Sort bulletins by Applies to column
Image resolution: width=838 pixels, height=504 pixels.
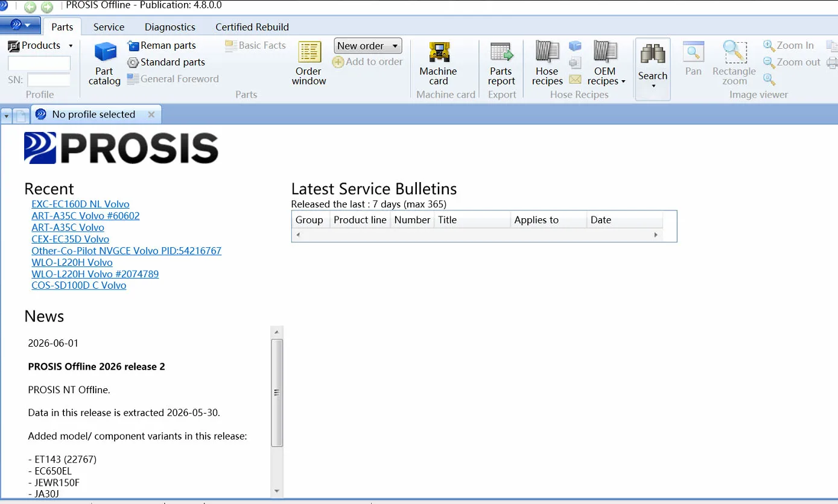pyautogui.click(x=549, y=220)
